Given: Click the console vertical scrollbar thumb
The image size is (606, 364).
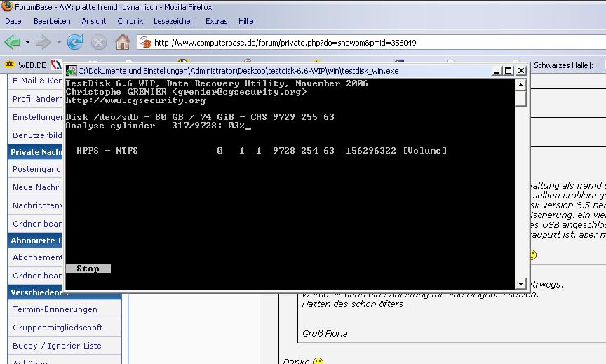Looking at the screenshot, I should pos(520,98).
